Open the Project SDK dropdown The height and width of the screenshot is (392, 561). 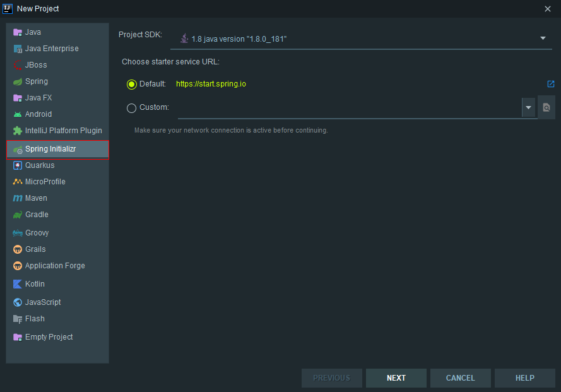click(362, 39)
